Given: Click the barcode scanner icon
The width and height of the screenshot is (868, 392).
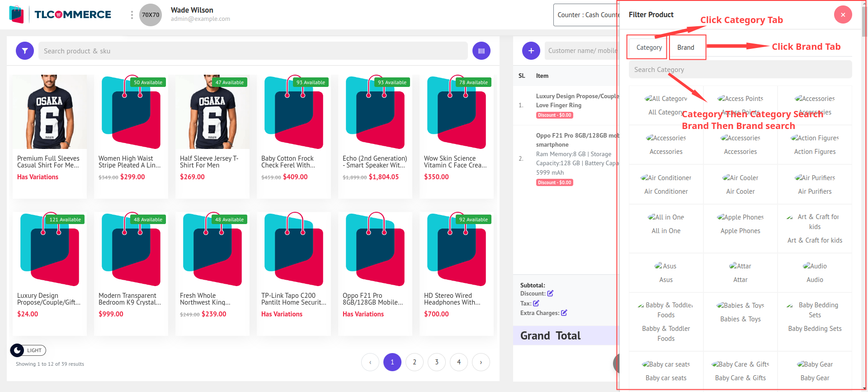Looking at the screenshot, I should point(481,51).
